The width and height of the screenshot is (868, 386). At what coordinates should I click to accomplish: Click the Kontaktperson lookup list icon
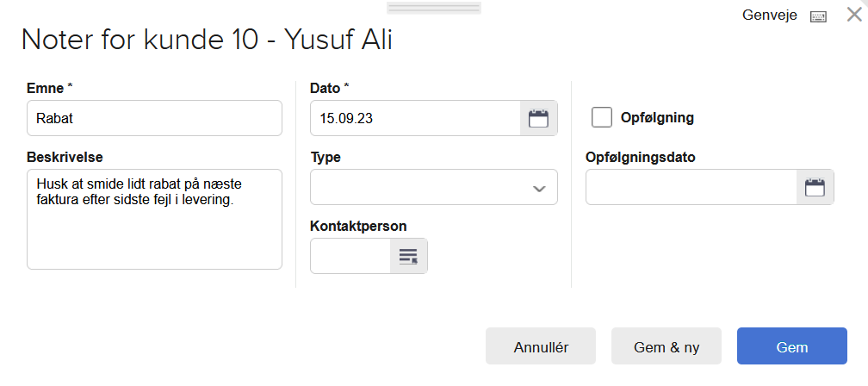pos(408,256)
